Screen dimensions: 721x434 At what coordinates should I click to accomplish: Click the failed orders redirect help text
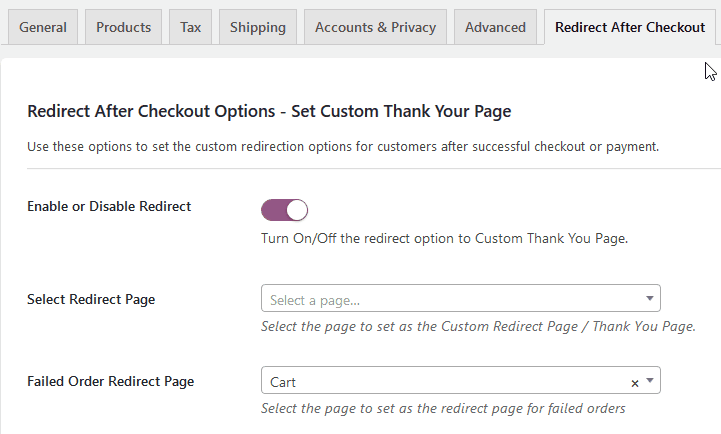tap(443, 408)
